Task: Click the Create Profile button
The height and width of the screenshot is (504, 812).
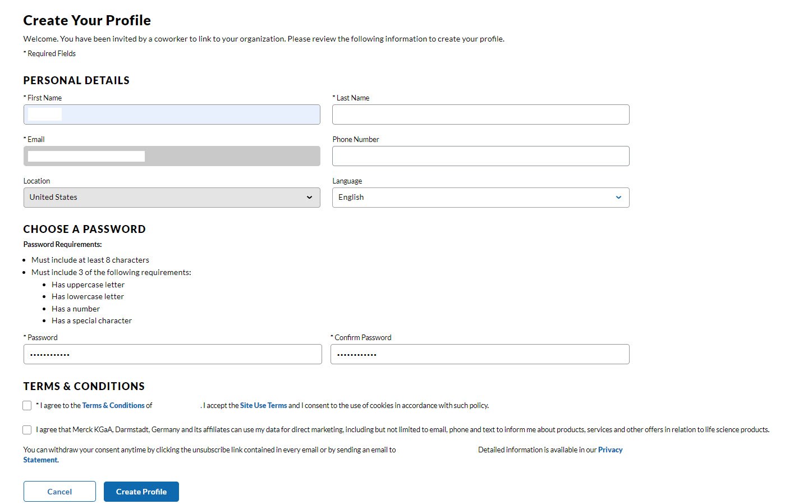Action: point(141,491)
